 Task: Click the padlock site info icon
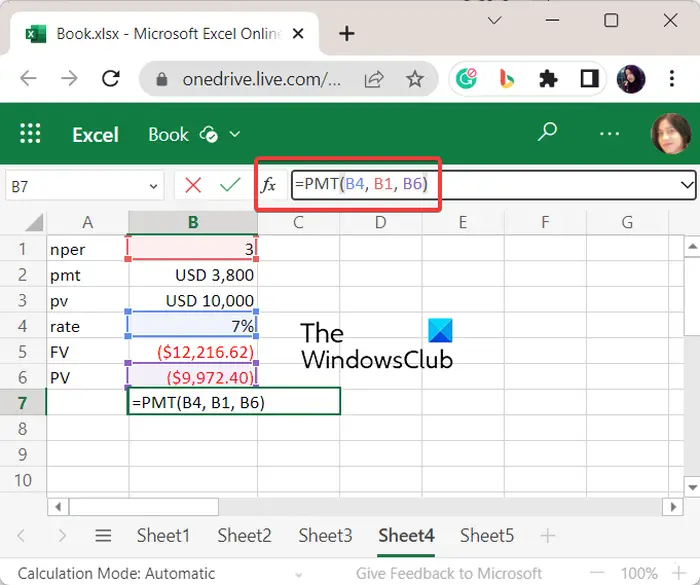click(x=162, y=79)
